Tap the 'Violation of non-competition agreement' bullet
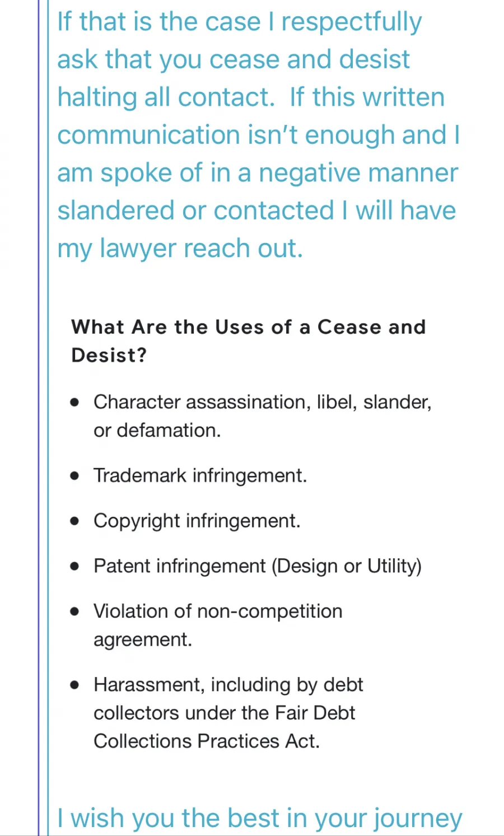 [x=218, y=625]
